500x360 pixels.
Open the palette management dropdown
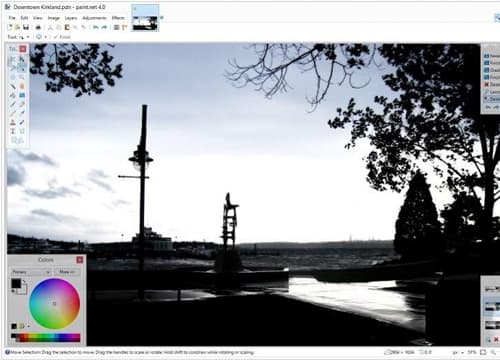pyautogui.click(x=24, y=326)
